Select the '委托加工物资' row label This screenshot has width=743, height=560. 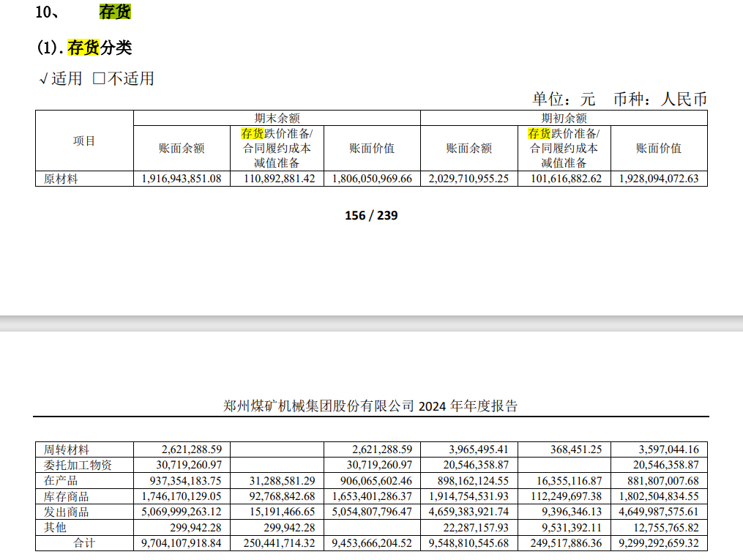(78, 466)
